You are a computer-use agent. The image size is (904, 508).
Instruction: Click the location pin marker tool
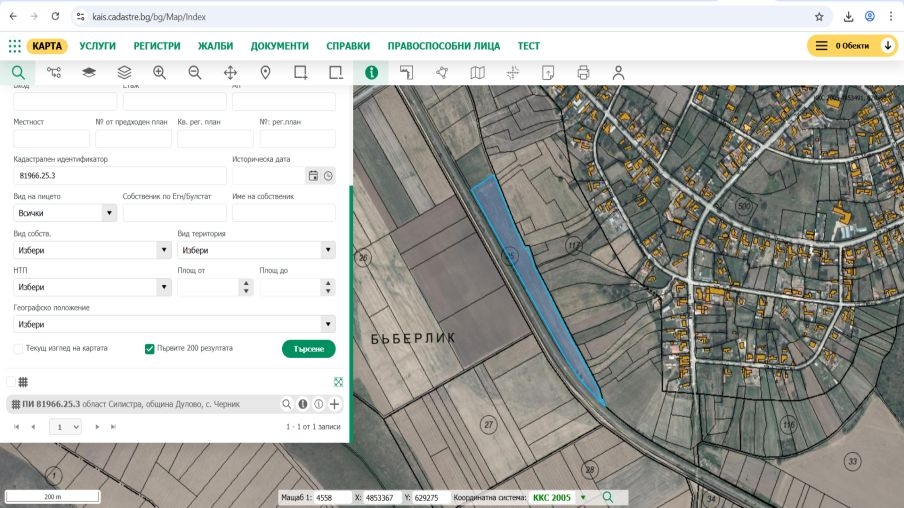coord(265,72)
